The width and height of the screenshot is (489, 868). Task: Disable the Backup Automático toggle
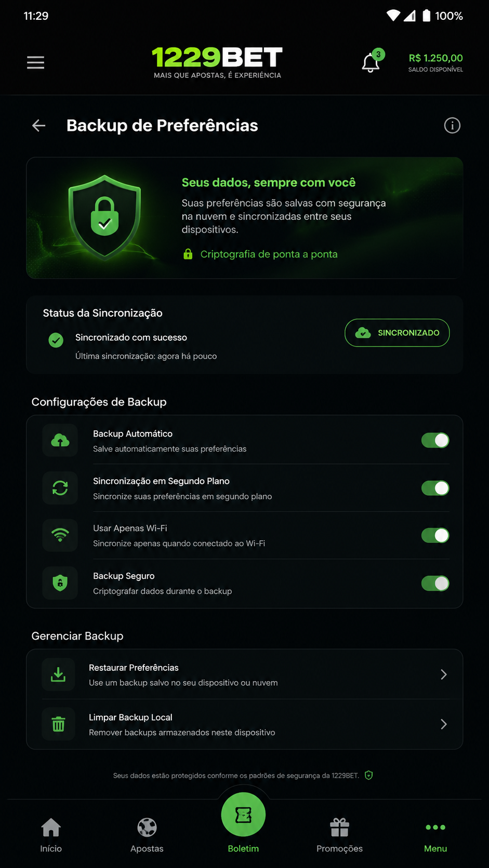pos(435,440)
